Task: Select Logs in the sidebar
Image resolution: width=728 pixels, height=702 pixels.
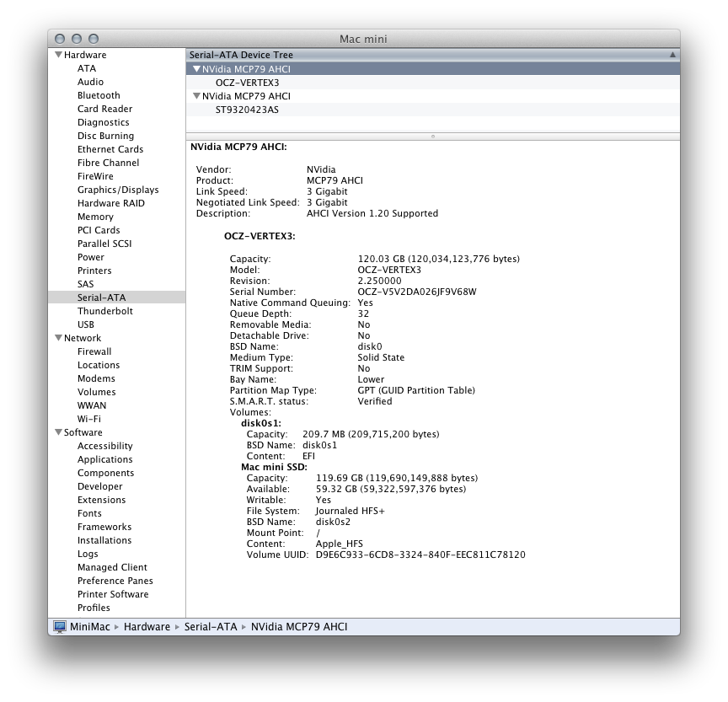Action: click(x=88, y=554)
